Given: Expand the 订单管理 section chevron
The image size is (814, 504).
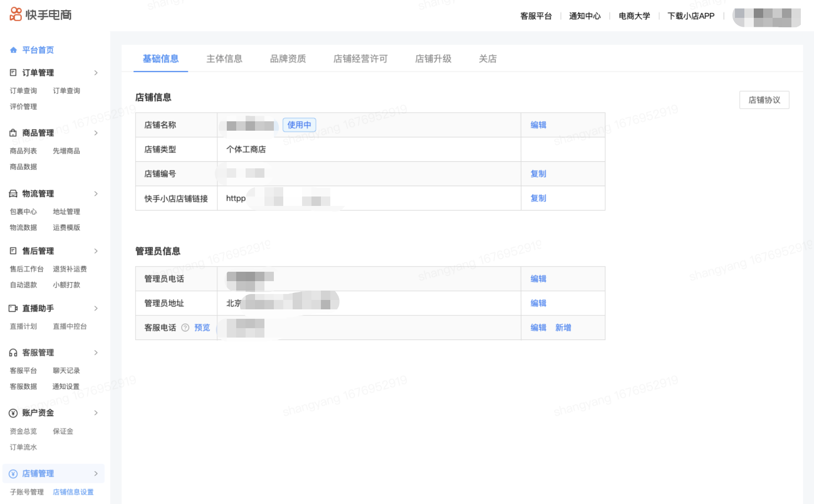Looking at the screenshot, I should pos(96,73).
